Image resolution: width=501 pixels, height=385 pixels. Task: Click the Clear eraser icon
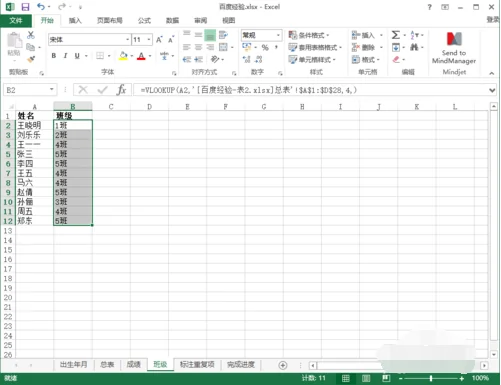pyautogui.click(x=396, y=59)
